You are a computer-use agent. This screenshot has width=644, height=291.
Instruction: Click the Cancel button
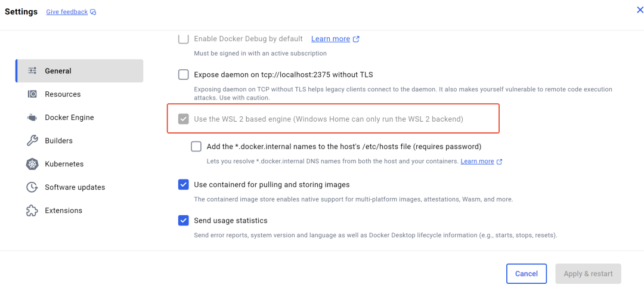[527, 274]
